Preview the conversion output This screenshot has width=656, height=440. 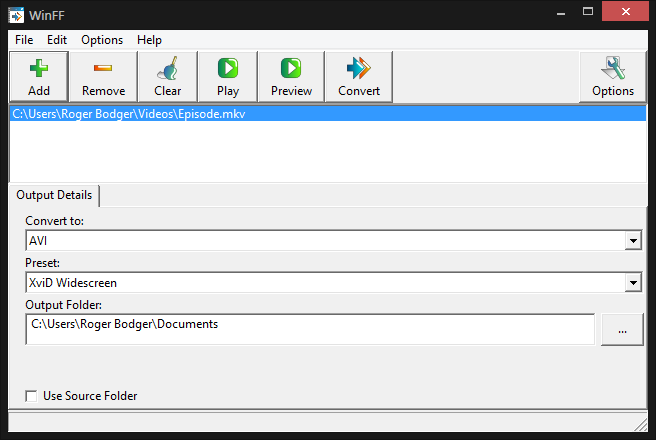point(291,69)
